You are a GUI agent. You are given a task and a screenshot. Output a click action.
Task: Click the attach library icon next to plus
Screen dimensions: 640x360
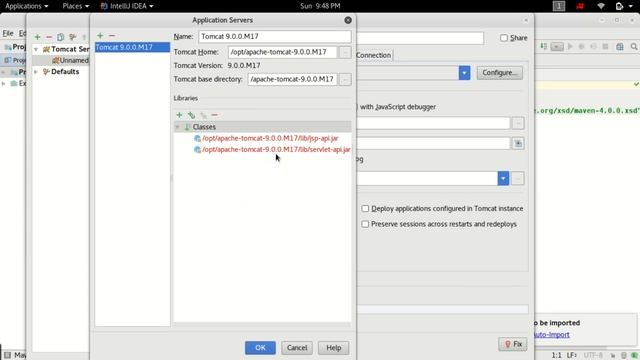(x=191, y=115)
